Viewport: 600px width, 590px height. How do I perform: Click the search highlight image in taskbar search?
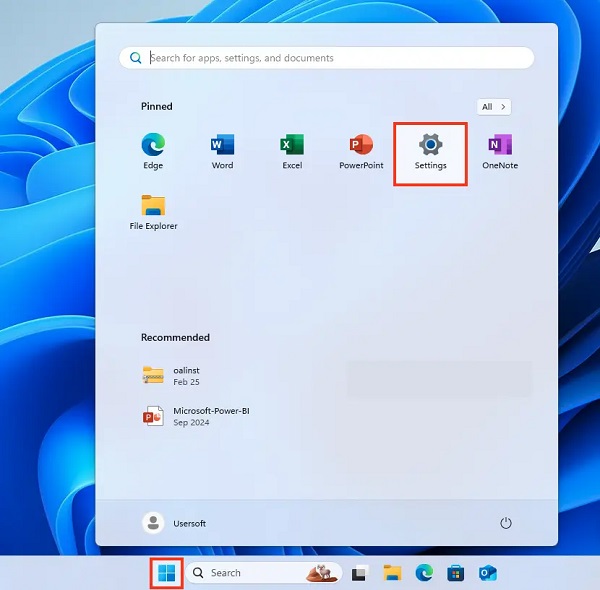tap(322, 573)
